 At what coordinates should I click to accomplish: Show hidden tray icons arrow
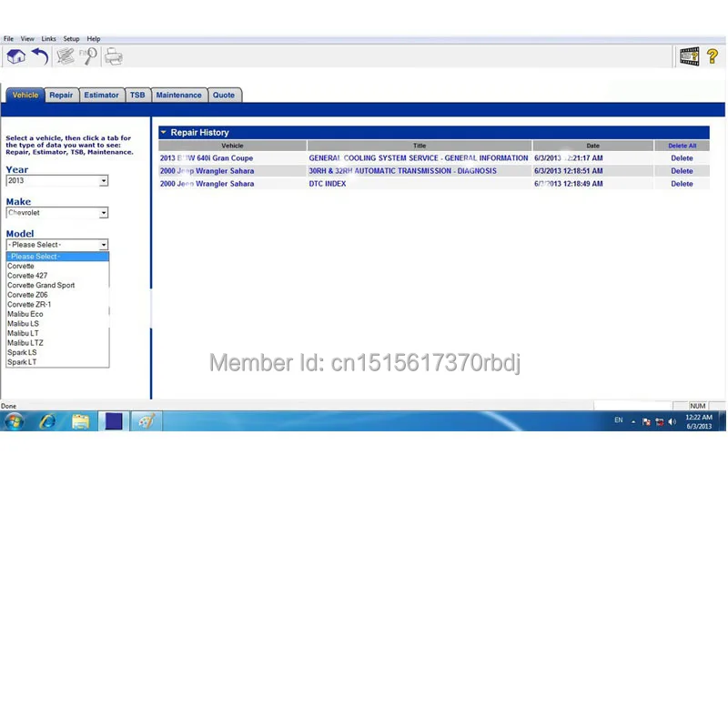633,421
